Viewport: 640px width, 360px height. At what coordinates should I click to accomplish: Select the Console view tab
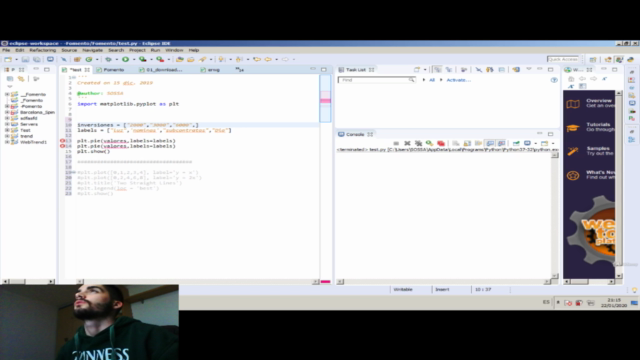355,134
